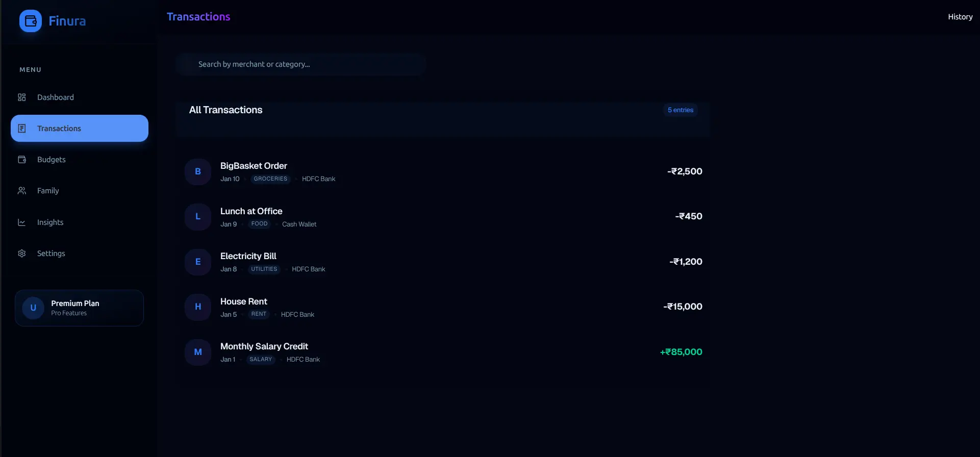This screenshot has height=457, width=980.
Task: Go to the Budgets menu item
Action: (x=52, y=160)
